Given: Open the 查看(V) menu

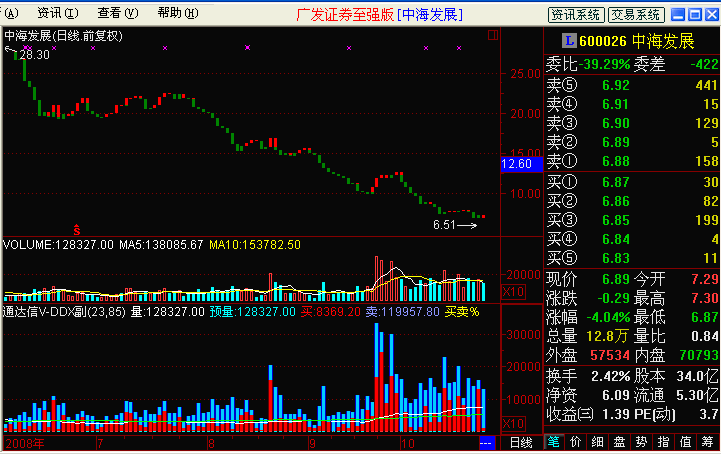Looking at the screenshot, I should 118,13.
